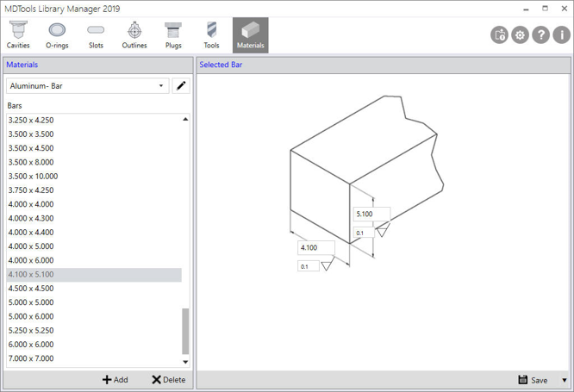Select bar 4.000 x 5.000
The image size is (574, 392).
(x=94, y=246)
